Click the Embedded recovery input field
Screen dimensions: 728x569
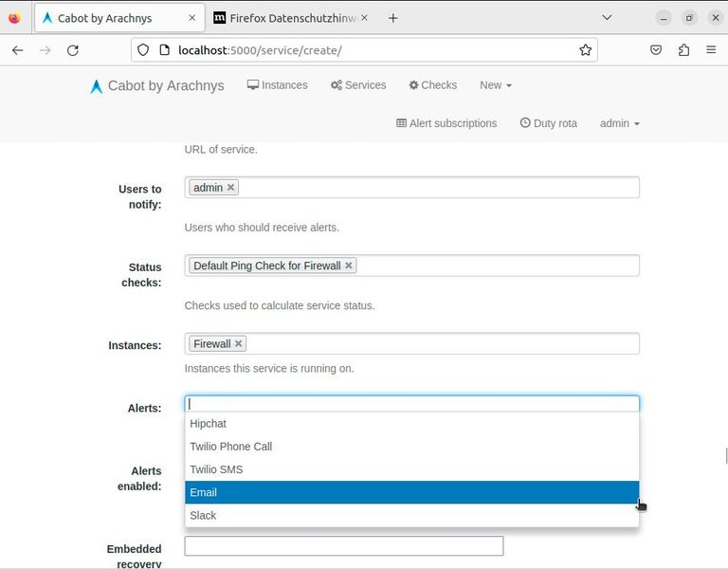pyautogui.click(x=343, y=546)
